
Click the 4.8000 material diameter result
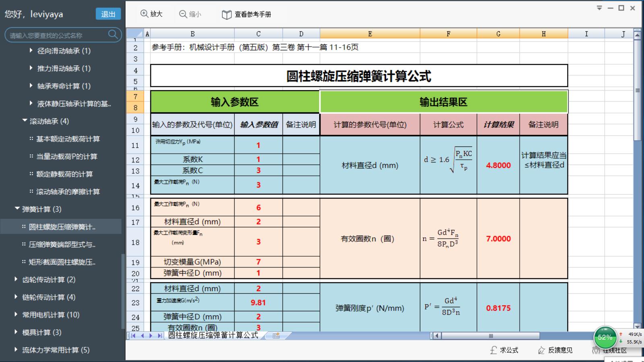coord(498,165)
